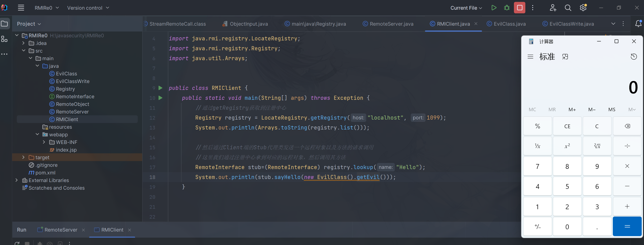Select RemoteInterface in project tree
This screenshot has height=245, width=644.
tap(75, 96)
